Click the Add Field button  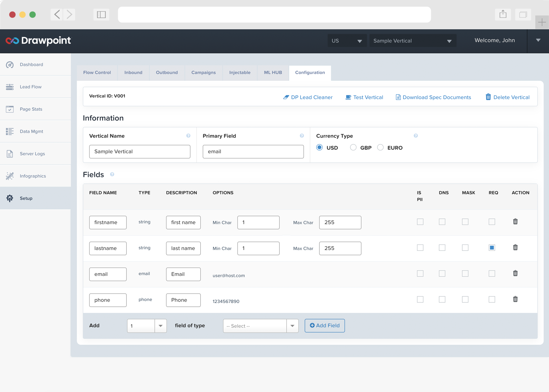click(325, 326)
